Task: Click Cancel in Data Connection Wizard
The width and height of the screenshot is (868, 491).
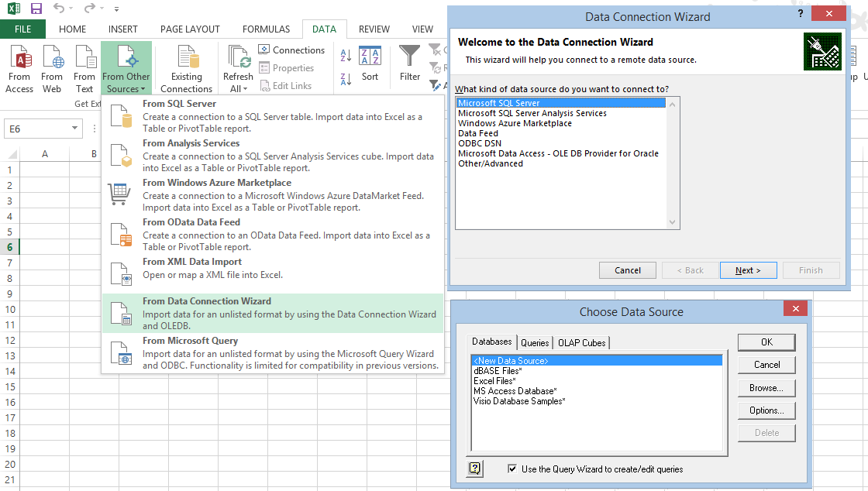Action: pos(628,270)
